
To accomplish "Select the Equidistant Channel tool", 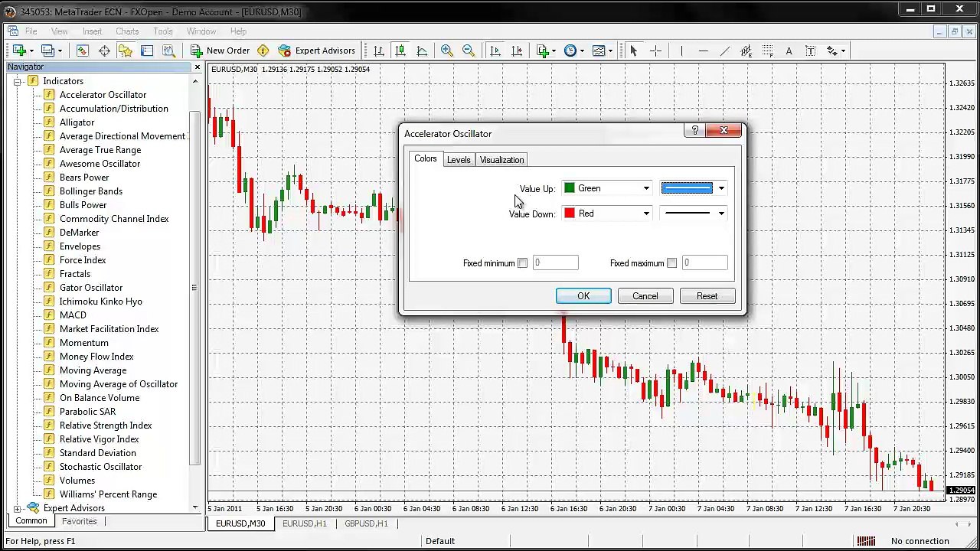I will click(x=746, y=51).
